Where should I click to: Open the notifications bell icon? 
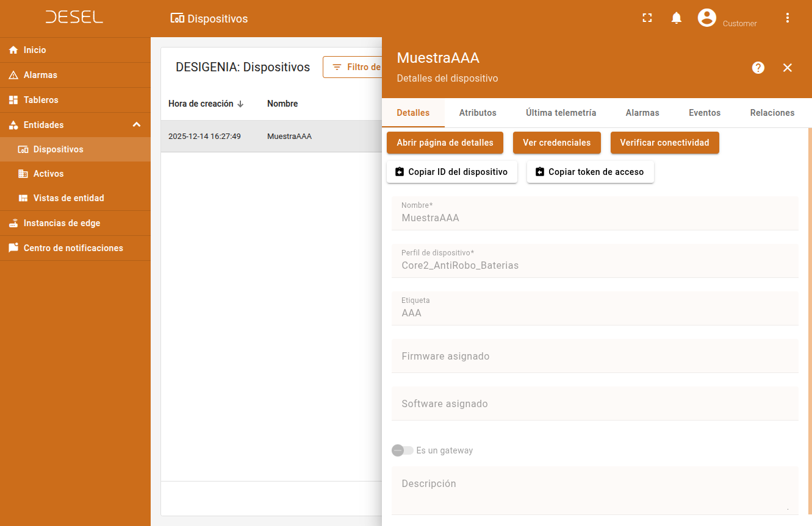click(x=677, y=18)
